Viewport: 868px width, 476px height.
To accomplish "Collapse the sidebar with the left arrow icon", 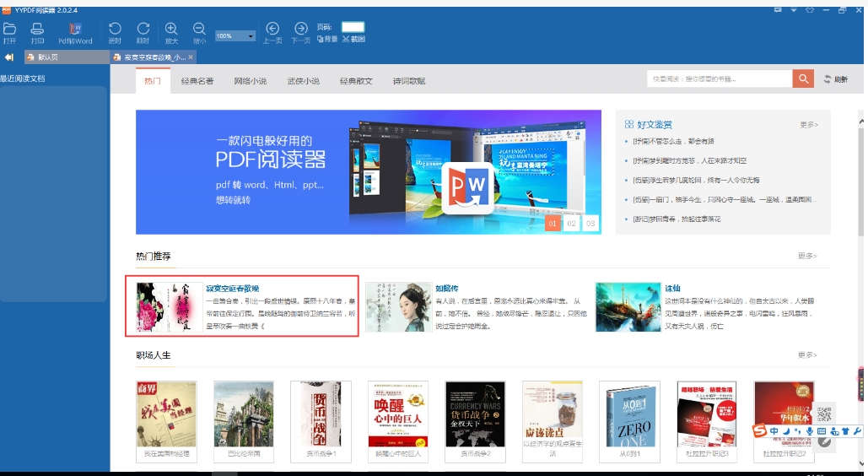I will [x=8, y=57].
